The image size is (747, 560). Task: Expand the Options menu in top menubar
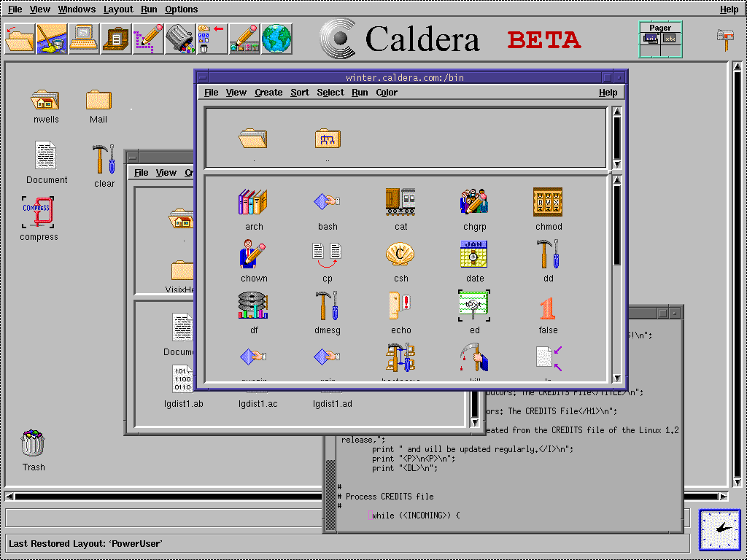coord(181,9)
